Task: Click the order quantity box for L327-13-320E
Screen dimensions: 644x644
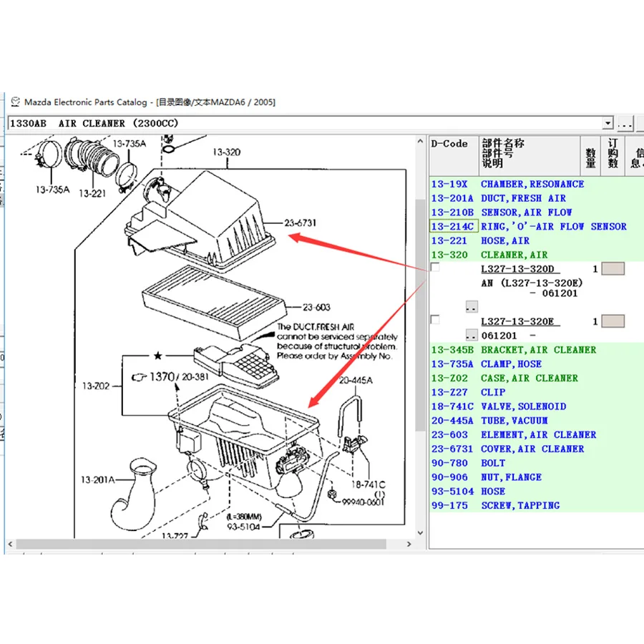Action: click(613, 321)
